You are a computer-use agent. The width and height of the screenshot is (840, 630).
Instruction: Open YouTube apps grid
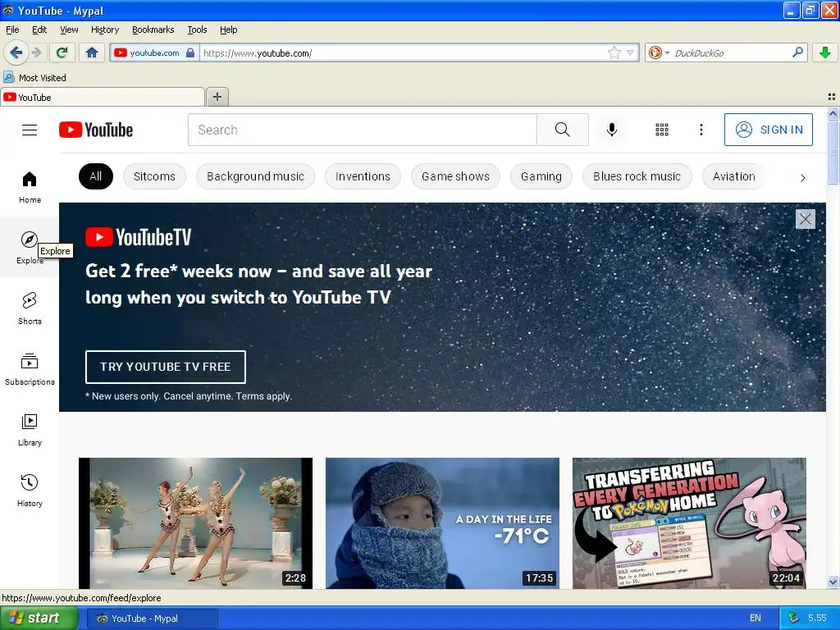662,130
